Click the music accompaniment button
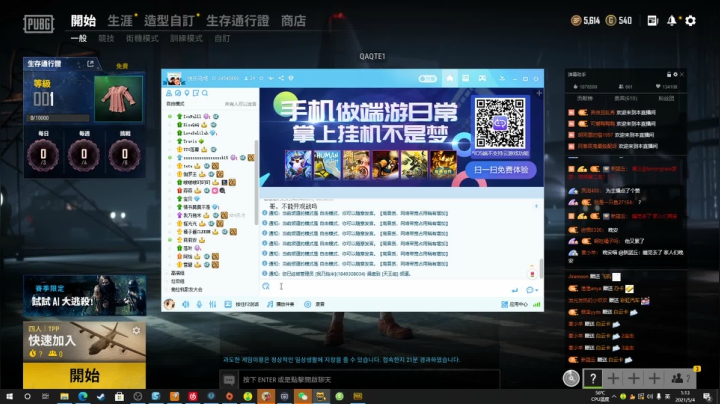Viewport: 720px width, 404px height. tap(281, 304)
